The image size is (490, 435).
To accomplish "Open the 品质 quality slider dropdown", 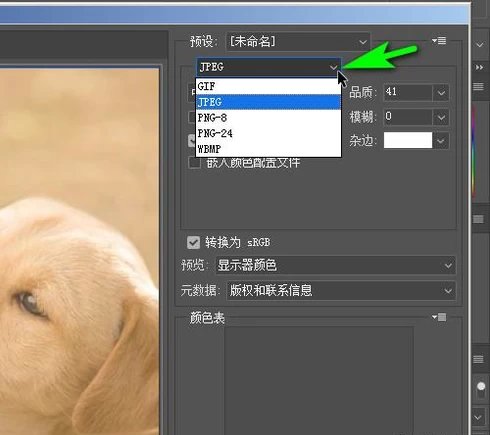I will point(441,92).
